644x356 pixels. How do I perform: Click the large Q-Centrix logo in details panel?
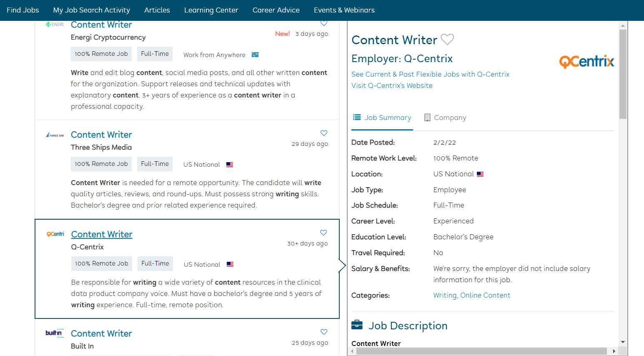(x=586, y=62)
